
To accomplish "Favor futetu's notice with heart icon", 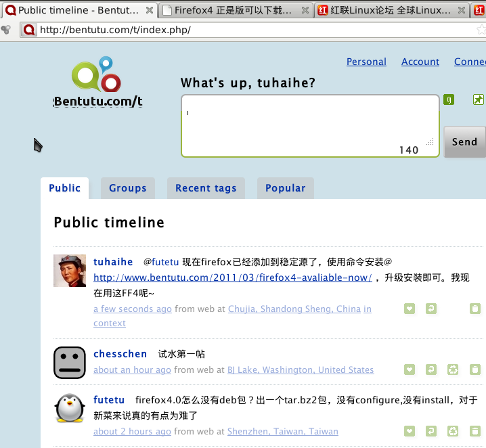I will coord(410,431).
